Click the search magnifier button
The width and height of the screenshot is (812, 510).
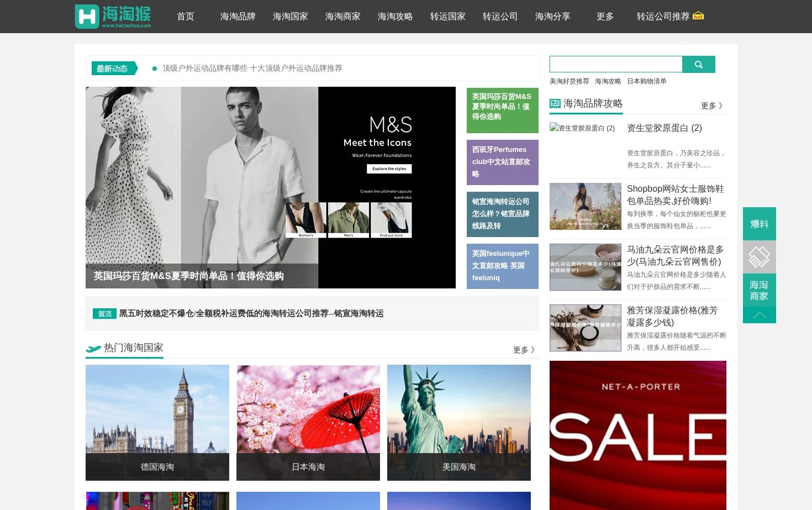pyautogui.click(x=699, y=65)
